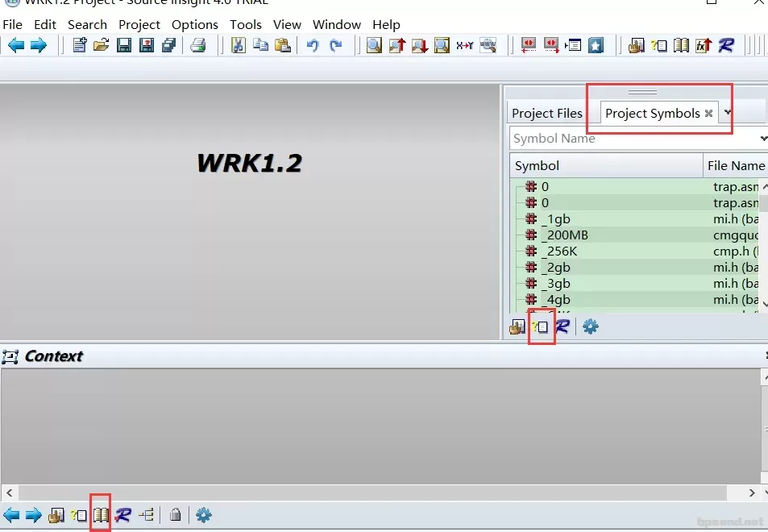Open the File menu
768x532 pixels.
pos(12,24)
